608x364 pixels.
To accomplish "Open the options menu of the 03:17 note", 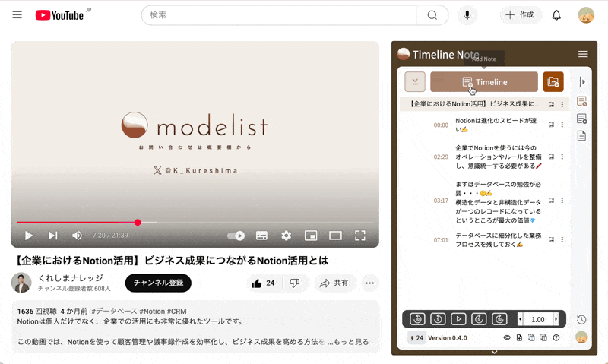I will [x=562, y=201].
